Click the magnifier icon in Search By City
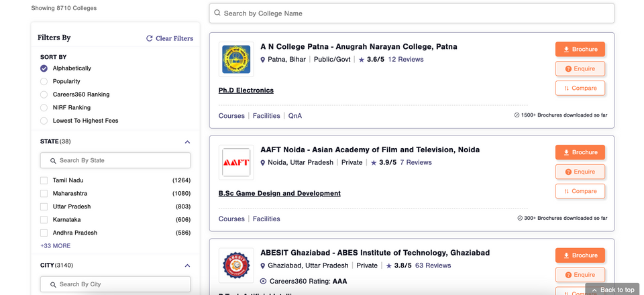This screenshot has height=295, width=644. click(53, 285)
